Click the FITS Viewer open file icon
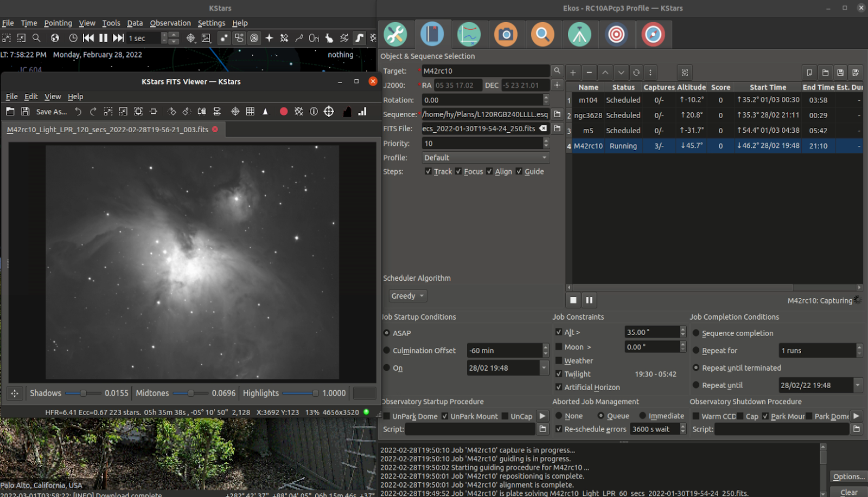The width and height of the screenshot is (868, 497). pos(10,111)
